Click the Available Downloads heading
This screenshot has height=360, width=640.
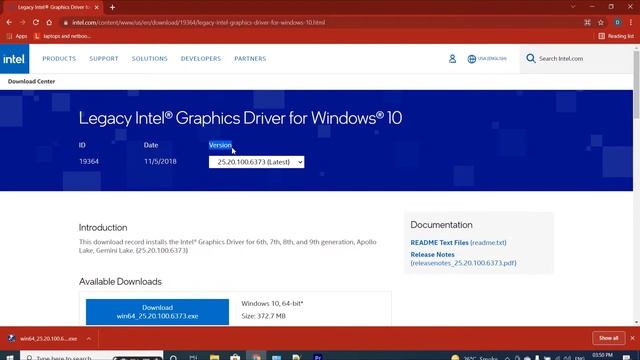(x=120, y=282)
